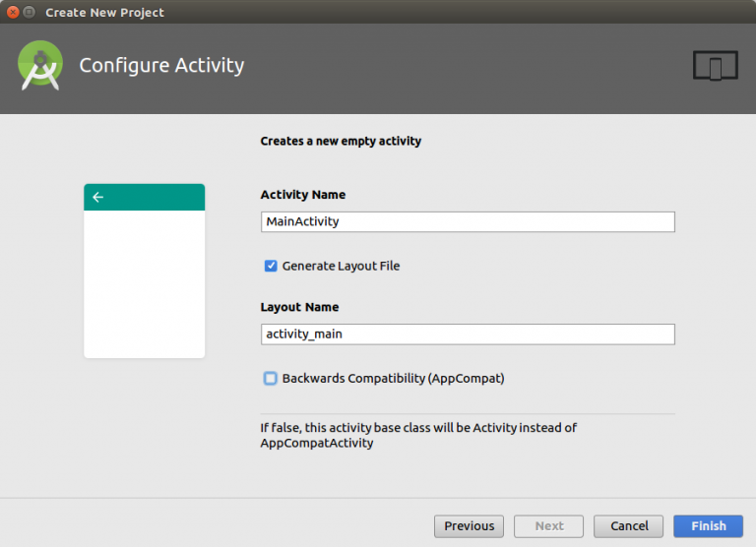Go back with the Previous button
Viewport: 756px width, 547px height.
point(470,525)
